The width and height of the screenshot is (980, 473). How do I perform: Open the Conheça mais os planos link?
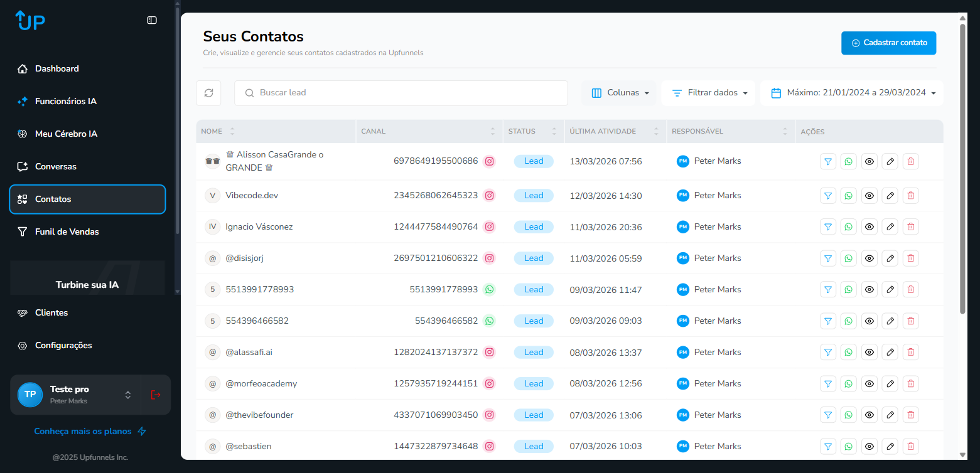[x=83, y=431]
